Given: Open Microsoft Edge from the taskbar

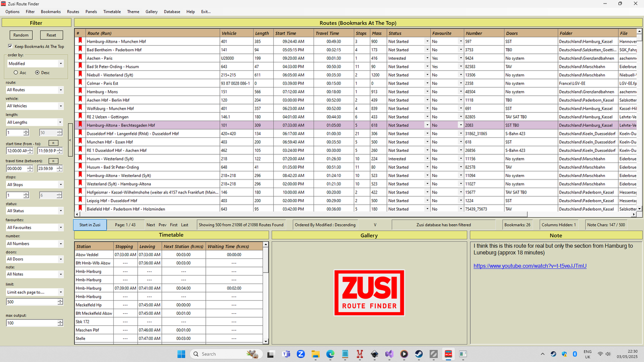Looking at the screenshot, I should click(x=330, y=354).
